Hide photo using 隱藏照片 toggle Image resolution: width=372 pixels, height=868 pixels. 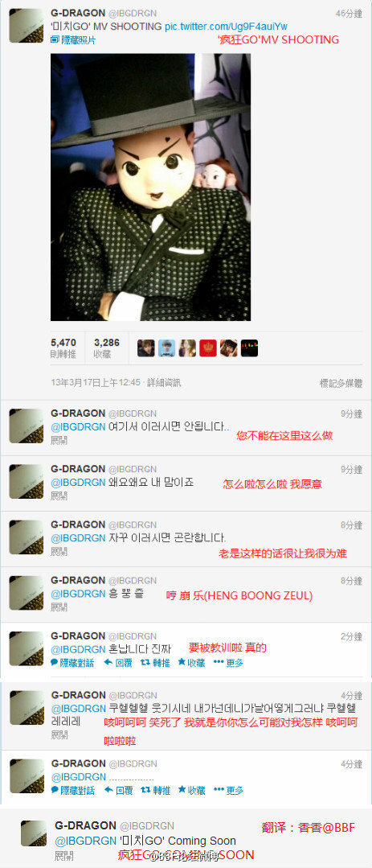73,40
